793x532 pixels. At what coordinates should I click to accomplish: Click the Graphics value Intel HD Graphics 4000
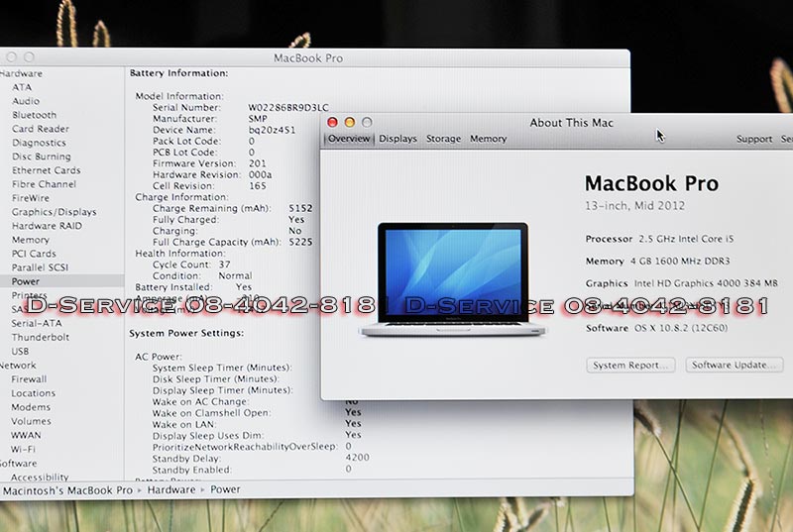click(x=706, y=283)
